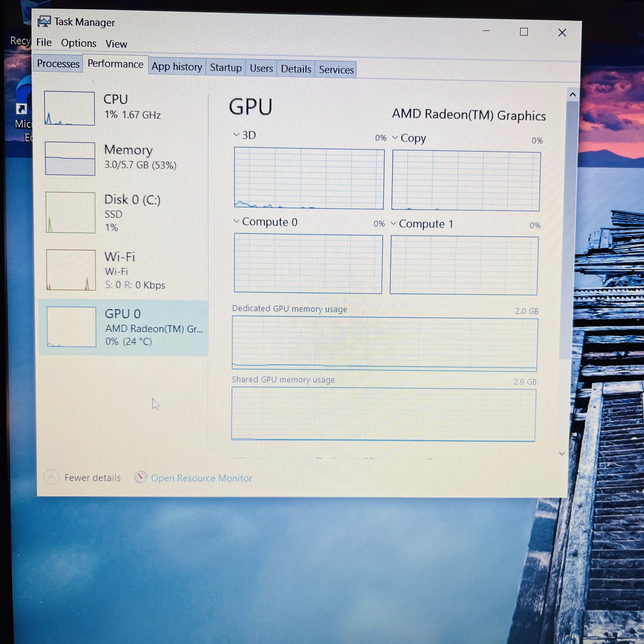Screen dimensions: 644x644
Task: Maximize the Task Manager window
Action: coord(524,32)
